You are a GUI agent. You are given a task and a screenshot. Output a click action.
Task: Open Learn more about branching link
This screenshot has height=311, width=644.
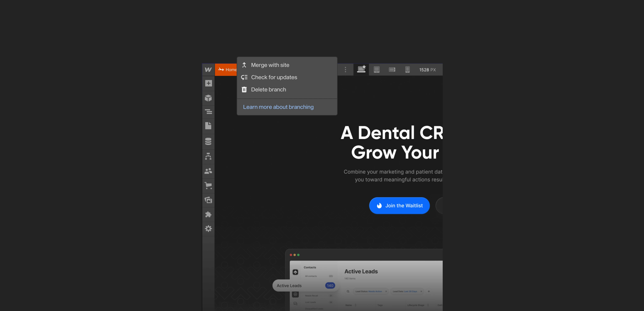click(x=278, y=107)
